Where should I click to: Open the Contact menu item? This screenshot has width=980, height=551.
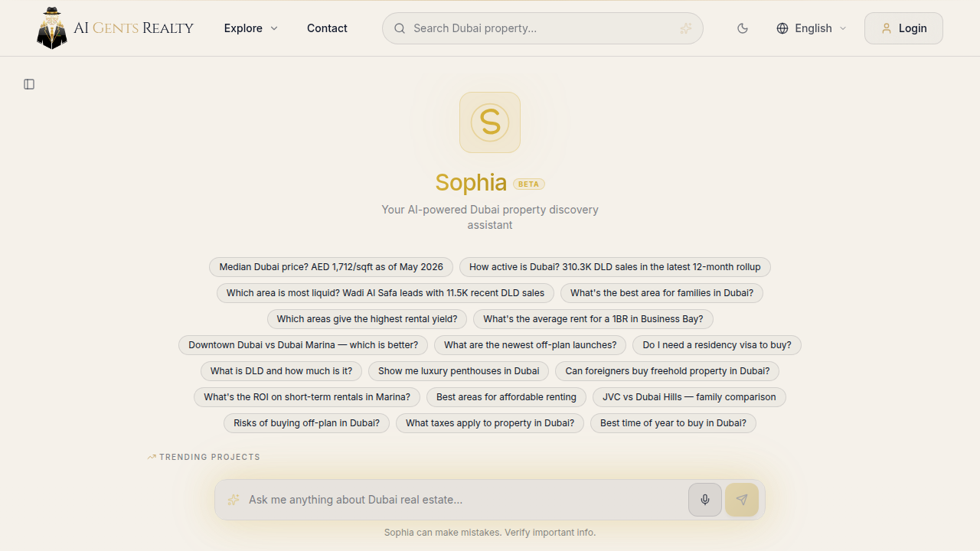point(327,28)
